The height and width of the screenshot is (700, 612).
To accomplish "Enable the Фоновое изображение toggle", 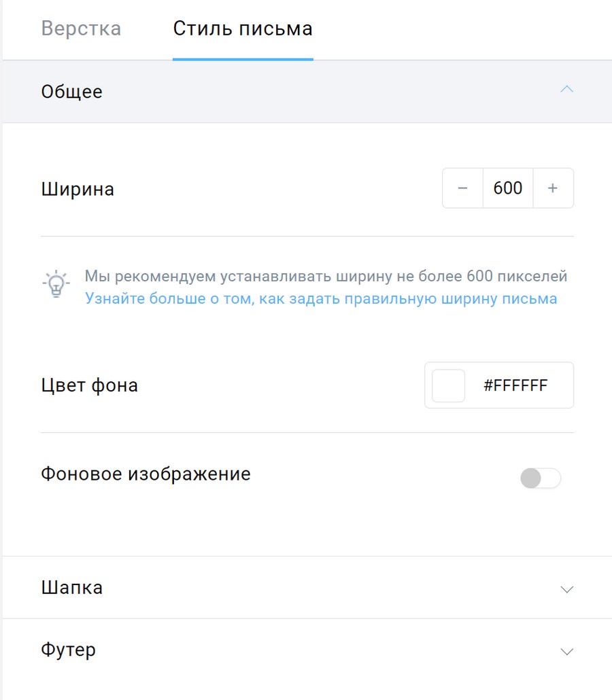I will pos(541,478).
